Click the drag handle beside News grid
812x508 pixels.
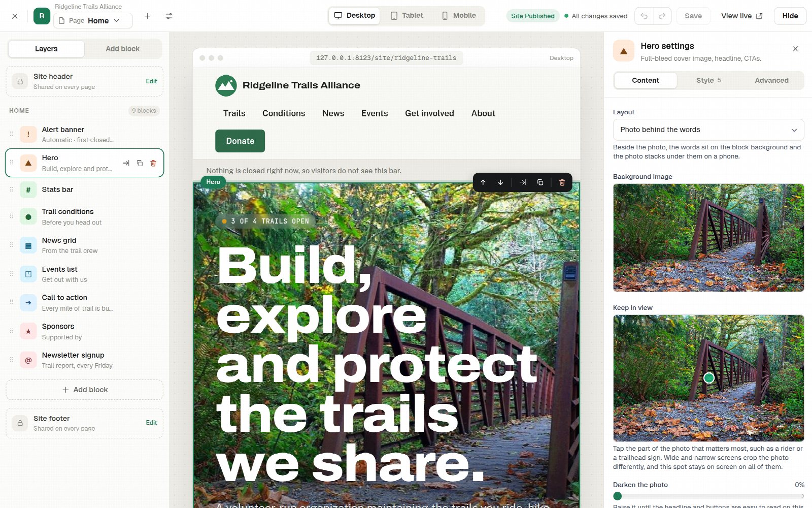(11, 245)
